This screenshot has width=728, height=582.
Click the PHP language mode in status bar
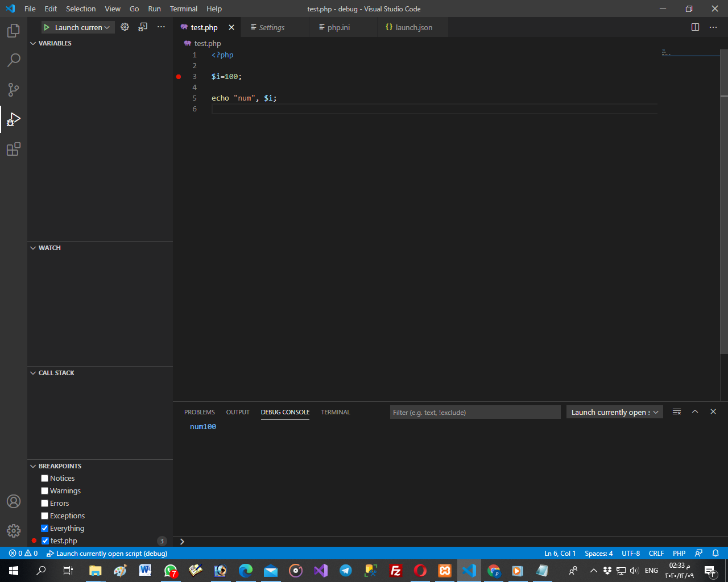(679, 554)
